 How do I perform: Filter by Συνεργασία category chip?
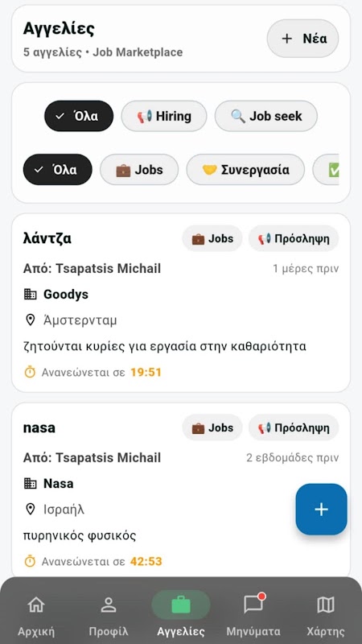pyautogui.click(x=245, y=170)
